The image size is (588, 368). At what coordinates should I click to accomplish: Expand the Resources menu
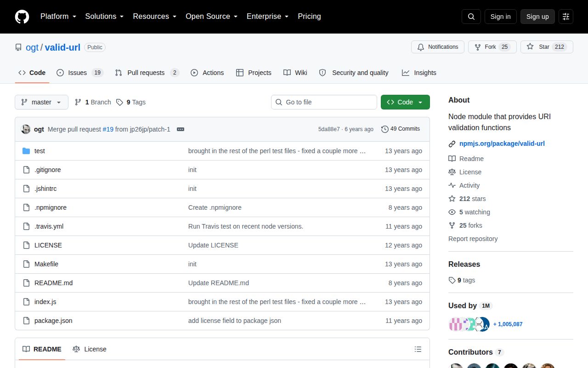[x=155, y=17]
